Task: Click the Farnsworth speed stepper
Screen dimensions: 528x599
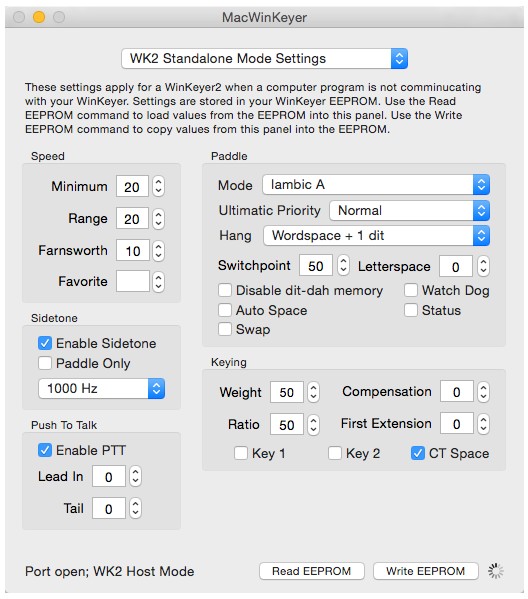Action: point(159,251)
